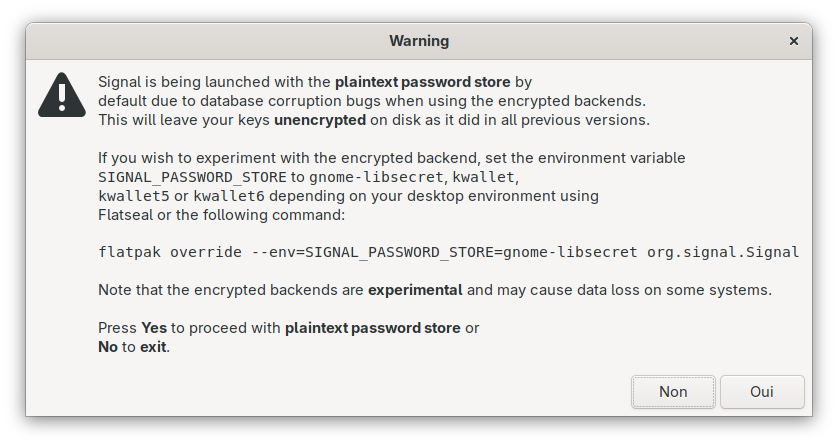Click the bold word experimental
The width and height of the screenshot is (838, 445).
415,290
